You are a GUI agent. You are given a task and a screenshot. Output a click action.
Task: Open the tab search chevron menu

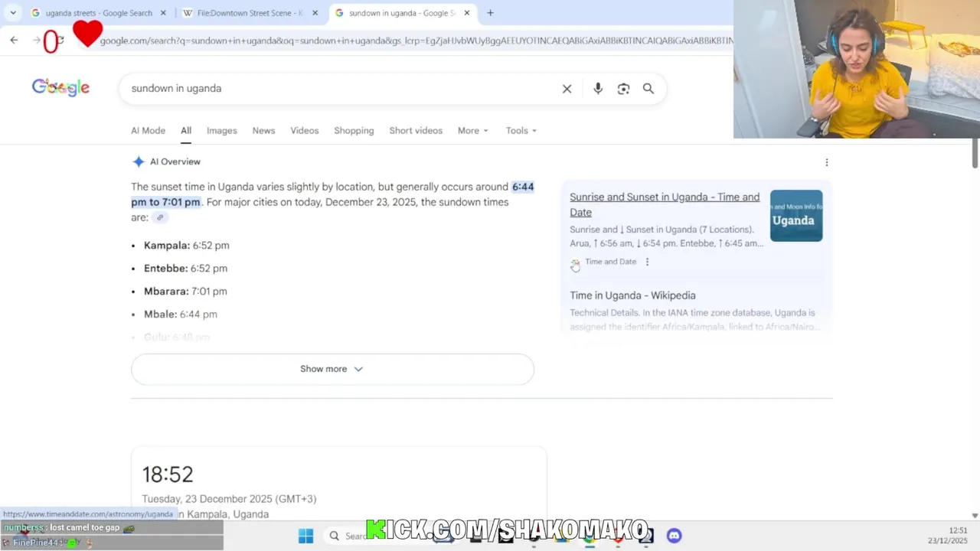(13, 13)
